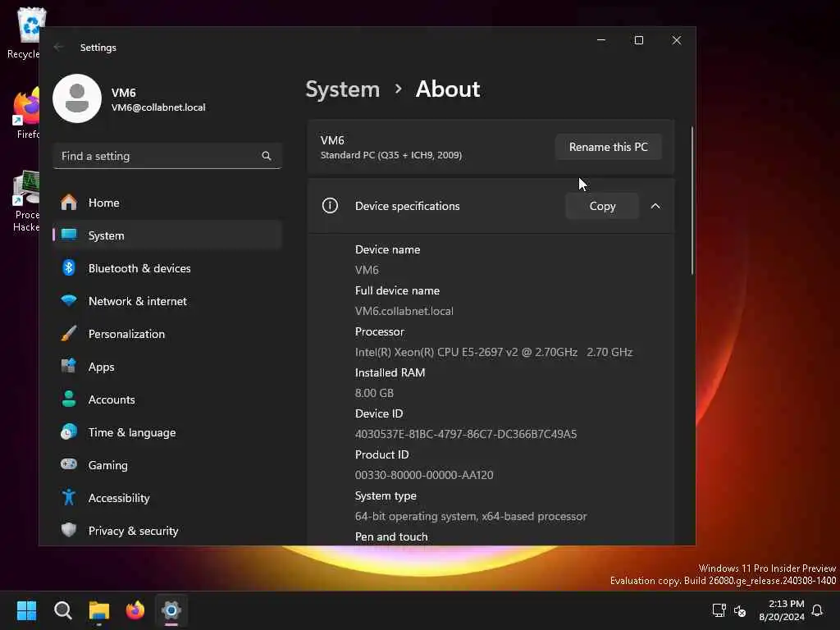The height and width of the screenshot is (630, 840).
Task: Click the Time & language label
Action: (132, 432)
